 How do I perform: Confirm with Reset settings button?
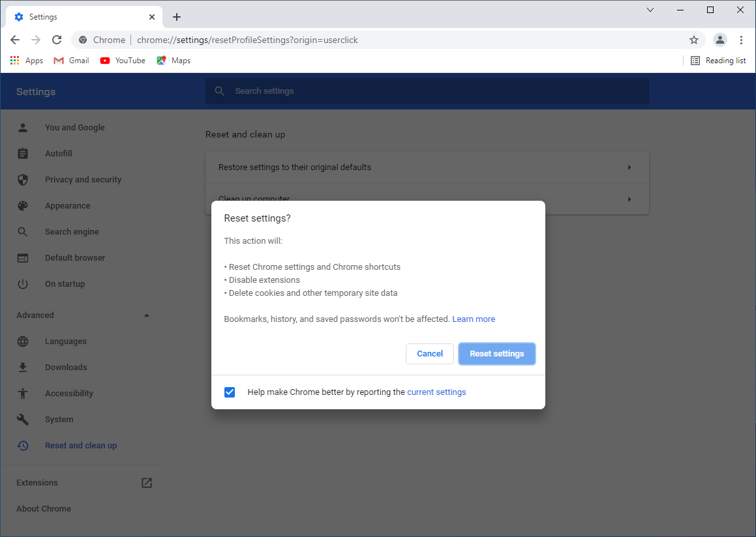496,354
